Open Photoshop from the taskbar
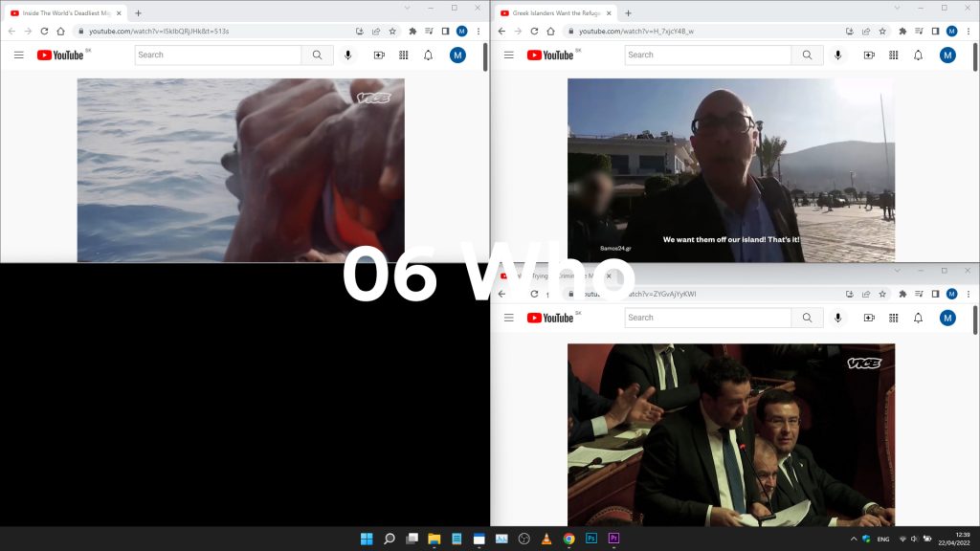This screenshot has width=980, height=551. point(591,539)
